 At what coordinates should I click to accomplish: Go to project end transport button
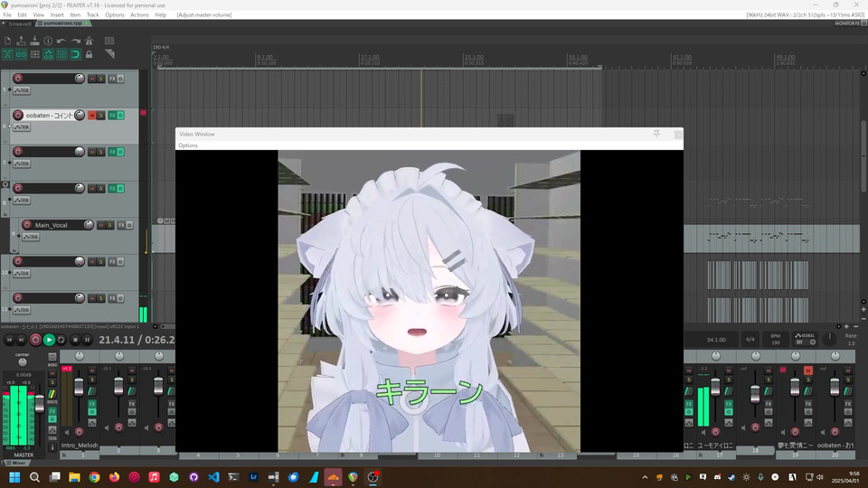(x=21, y=340)
